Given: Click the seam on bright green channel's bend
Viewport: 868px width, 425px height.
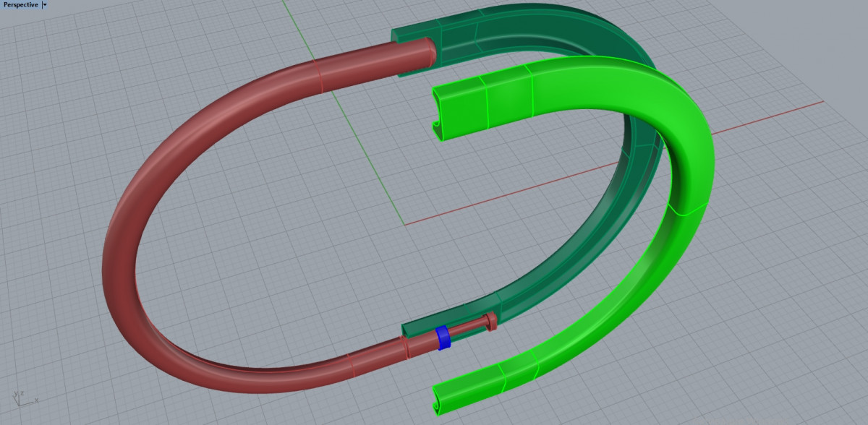Looking at the screenshot, I should coord(686,211).
